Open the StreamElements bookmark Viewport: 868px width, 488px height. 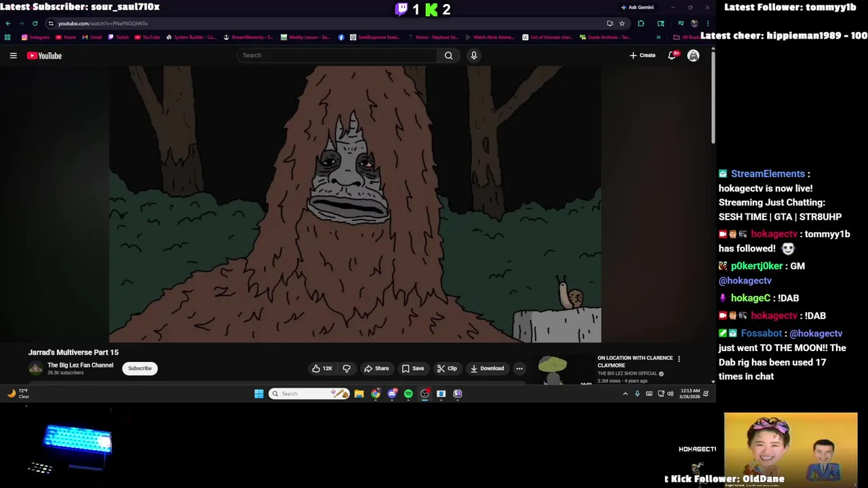click(248, 37)
